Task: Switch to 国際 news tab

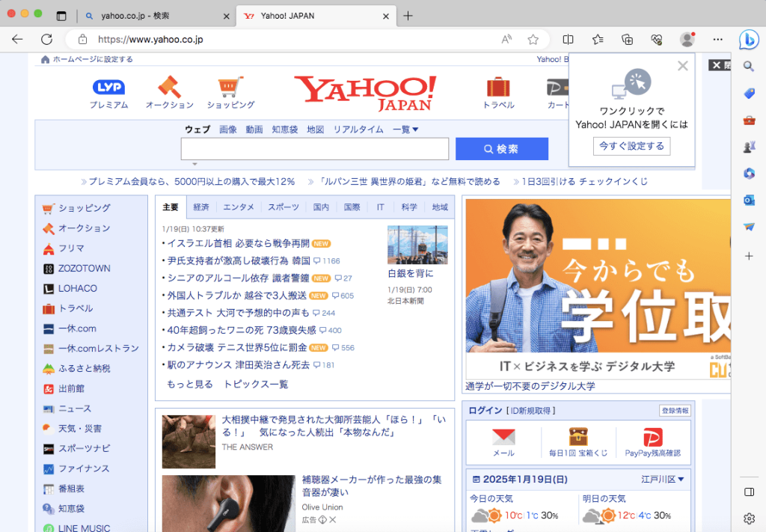Action: tap(352, 207)
